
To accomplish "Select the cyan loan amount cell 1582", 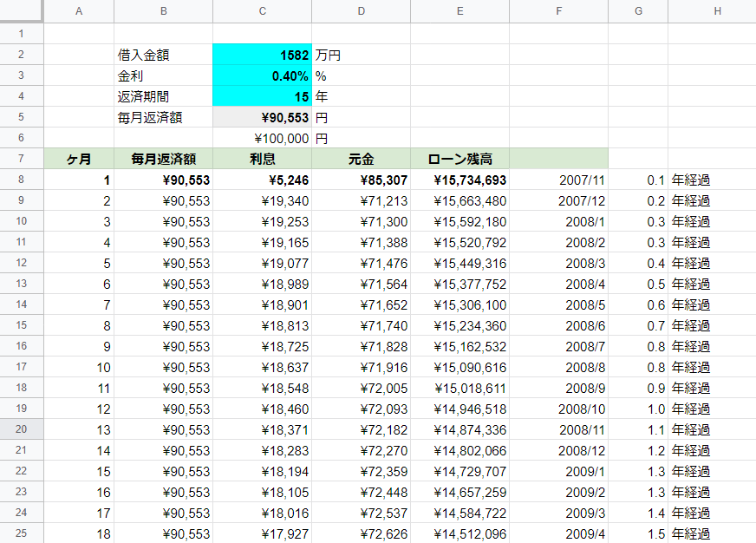I will (x=262, y=55).
